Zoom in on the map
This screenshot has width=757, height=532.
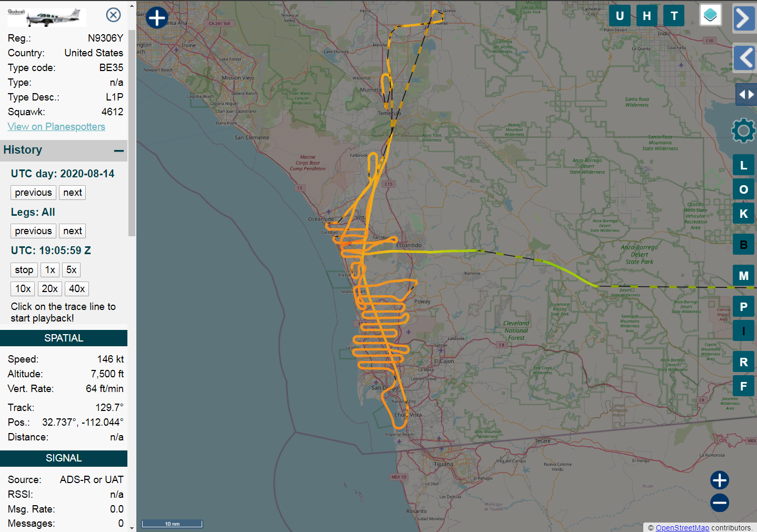[719, 480]
